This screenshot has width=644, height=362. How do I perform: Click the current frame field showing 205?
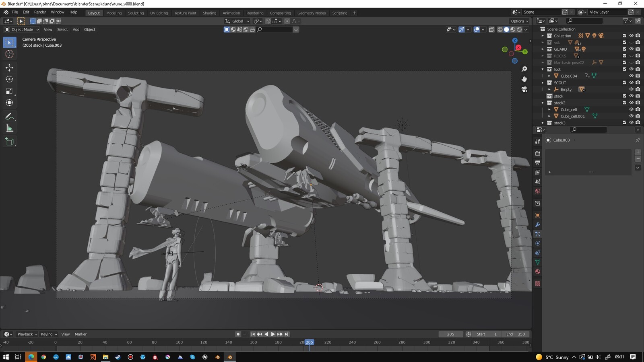450,334
